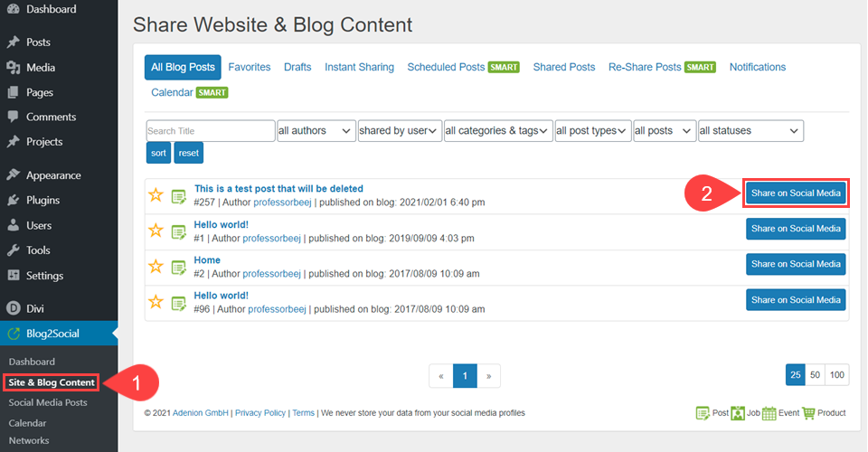The height and width of the screenshot is (452, 868).
Task: Open the shared by user dropdown
Action: 400,131
